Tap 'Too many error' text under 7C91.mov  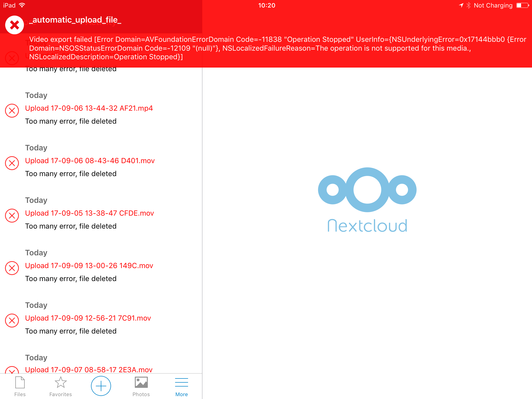[x=71, y=331]
